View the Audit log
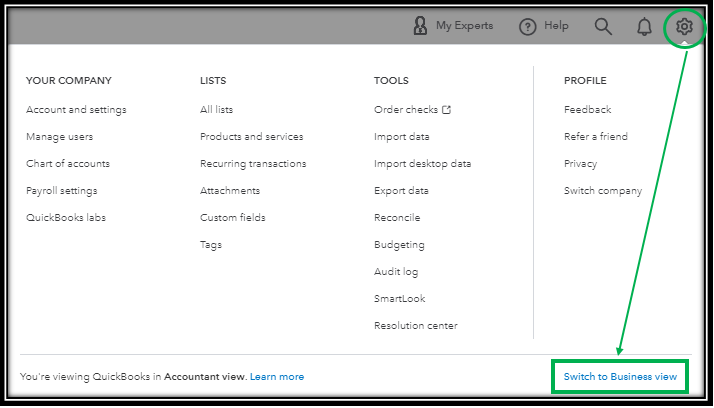Screen dimensions: 714x408 [x=396, y=272]
